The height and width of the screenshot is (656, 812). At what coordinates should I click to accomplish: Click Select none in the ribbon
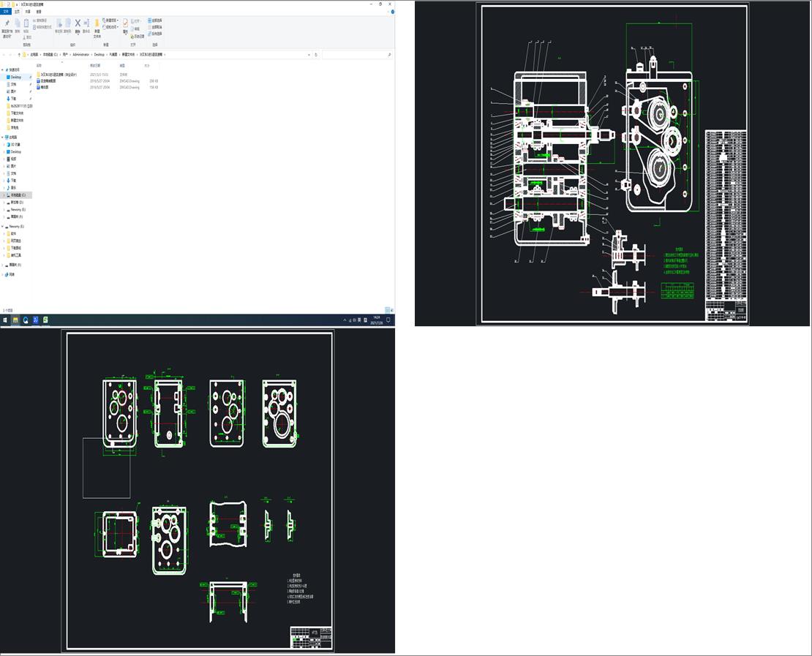pyautogui.click(x=154, y=27)
